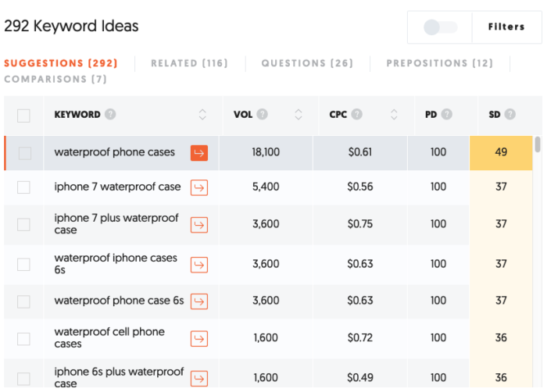Click volume value 5,400
This screenshot has height=392, width=547.
(266, 187)
